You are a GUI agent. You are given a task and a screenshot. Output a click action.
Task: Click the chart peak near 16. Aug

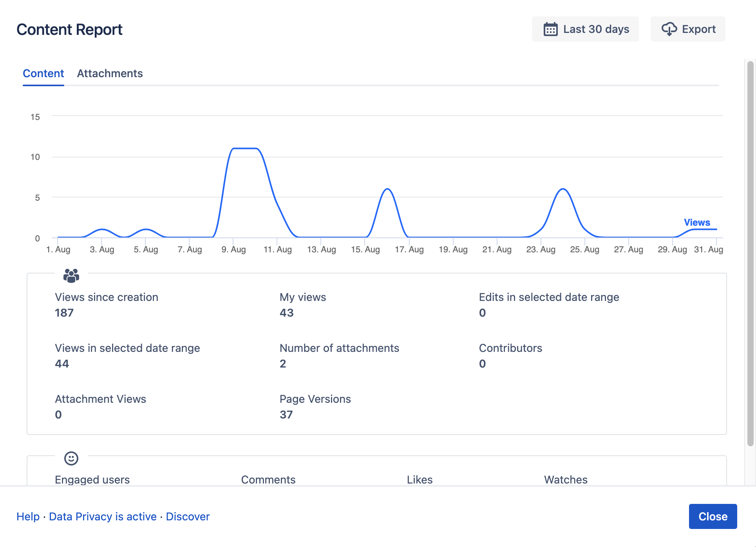387,189
